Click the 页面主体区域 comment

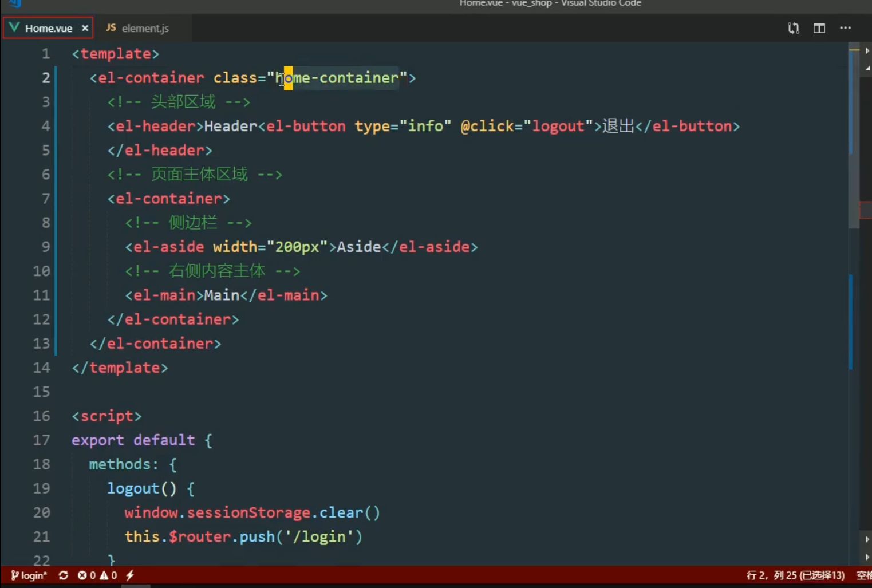195,174
